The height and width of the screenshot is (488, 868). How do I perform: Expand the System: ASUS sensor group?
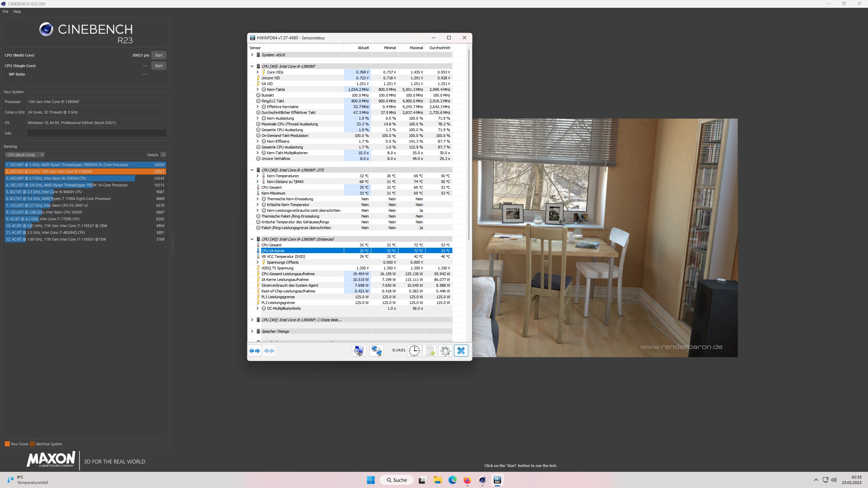click(252, 55)
